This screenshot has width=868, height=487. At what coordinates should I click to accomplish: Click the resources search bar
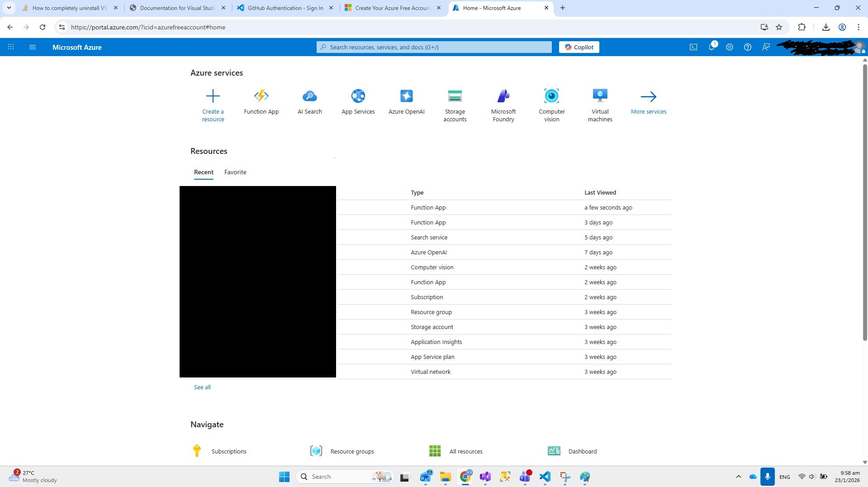coord(434,47)
